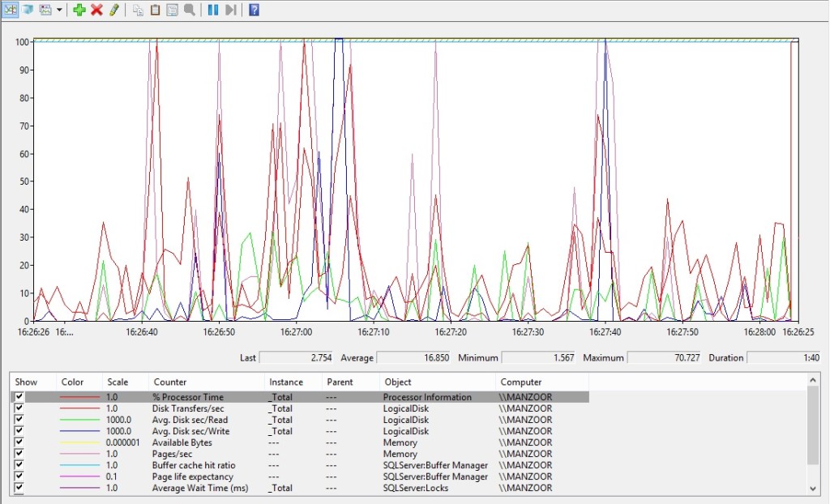Open the graph type dropdown arrow
This screenshot has width=830, height=504.
[x=58, y=10]
